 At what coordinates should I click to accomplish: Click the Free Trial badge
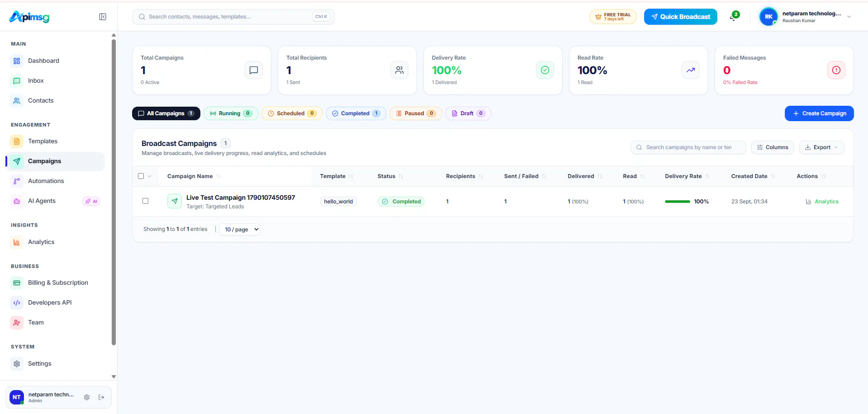point(613,17)
